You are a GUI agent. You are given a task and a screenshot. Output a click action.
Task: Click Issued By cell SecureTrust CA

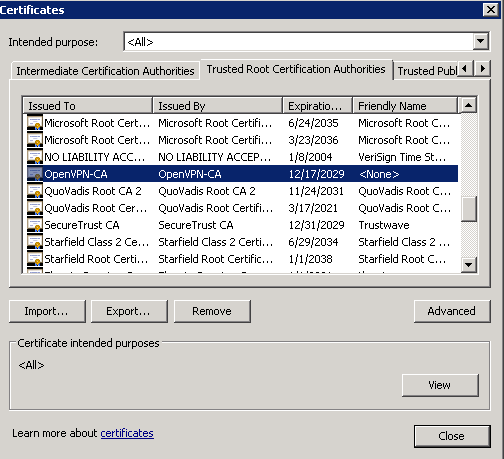tap(196, 225)
